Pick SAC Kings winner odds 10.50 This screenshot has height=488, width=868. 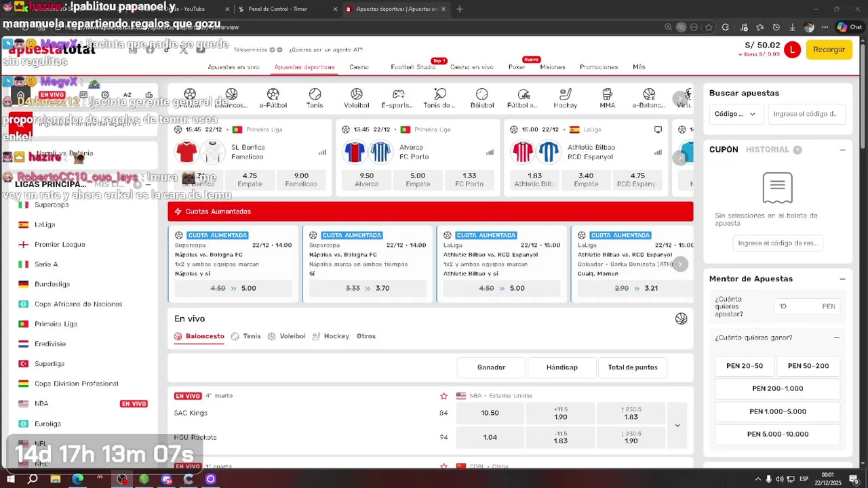[490, 413]
